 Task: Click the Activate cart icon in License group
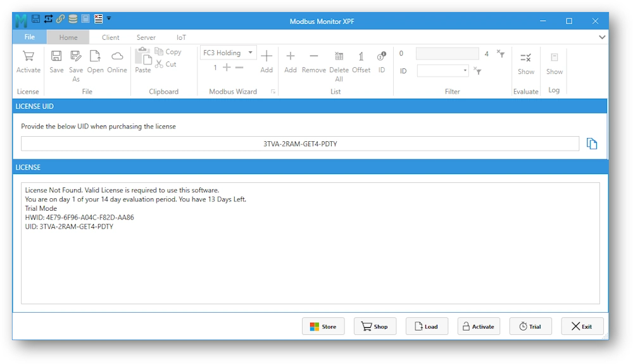(x=28, y=62)
